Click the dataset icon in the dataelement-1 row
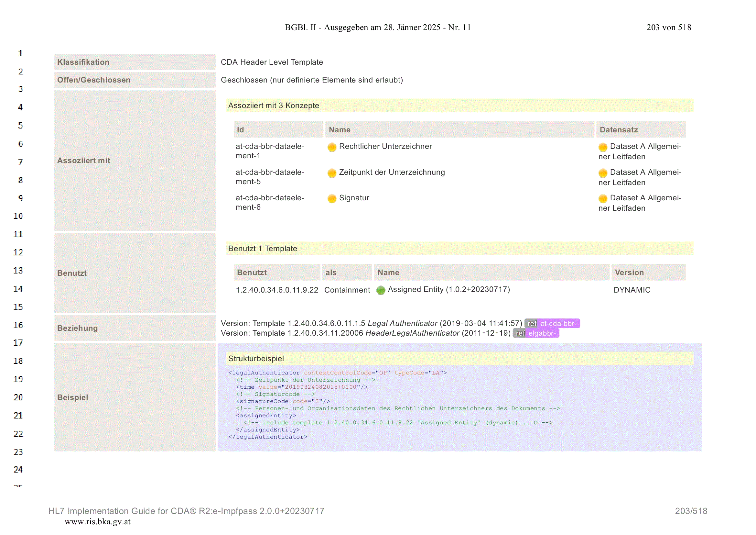 [x=603, y=147]
